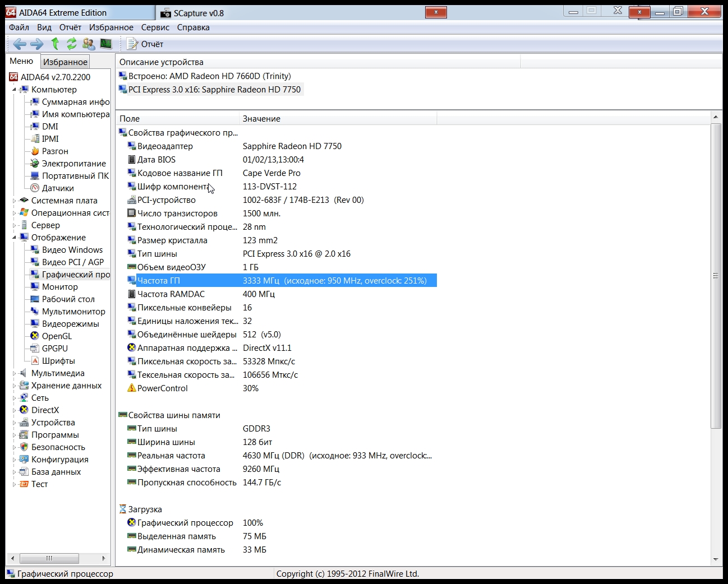Switch to the Избранное tab in the sidebar
This screenshot has width=728, height=584.
click(65, 62)
